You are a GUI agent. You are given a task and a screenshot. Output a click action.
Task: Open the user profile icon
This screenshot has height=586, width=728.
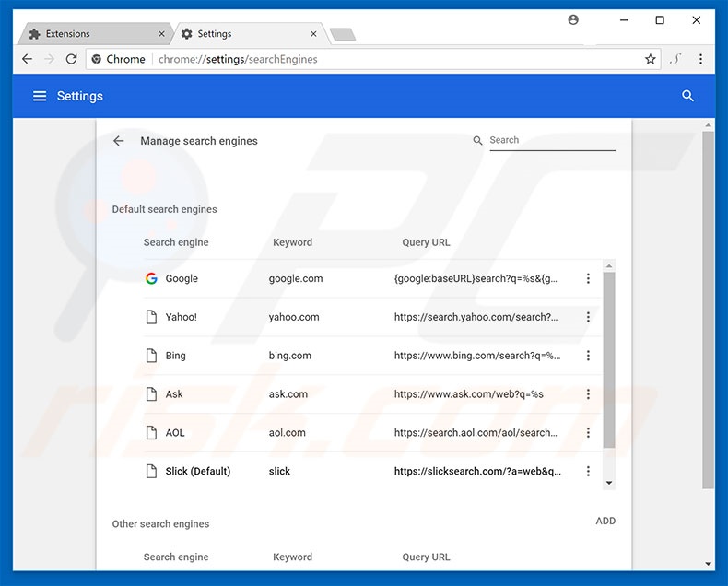pyautogui.click(x=573, y=19)
